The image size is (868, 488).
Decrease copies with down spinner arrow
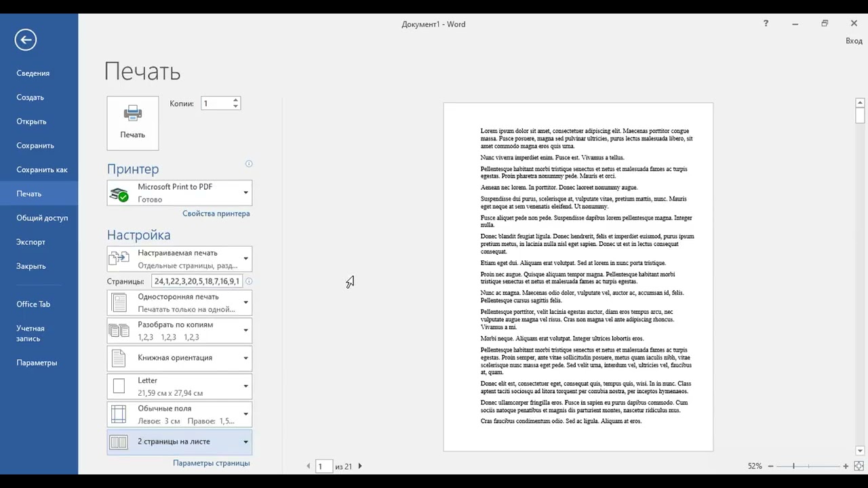(235, 106)
